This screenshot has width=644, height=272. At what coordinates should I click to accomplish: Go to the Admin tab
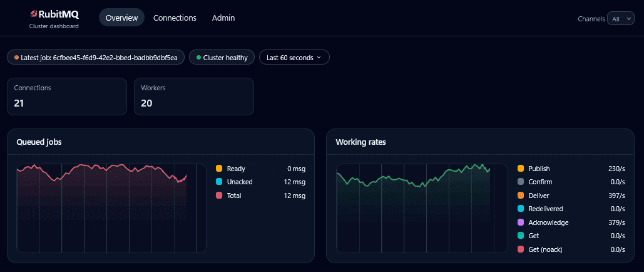click(223, 18)
